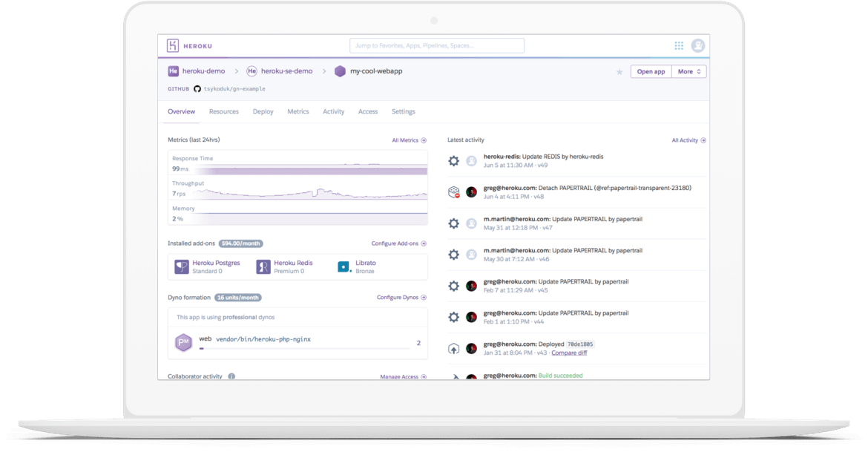Click the Heroku Postgres add-on icon
This screenshot has height=455, width=868.
click(181, 266)
